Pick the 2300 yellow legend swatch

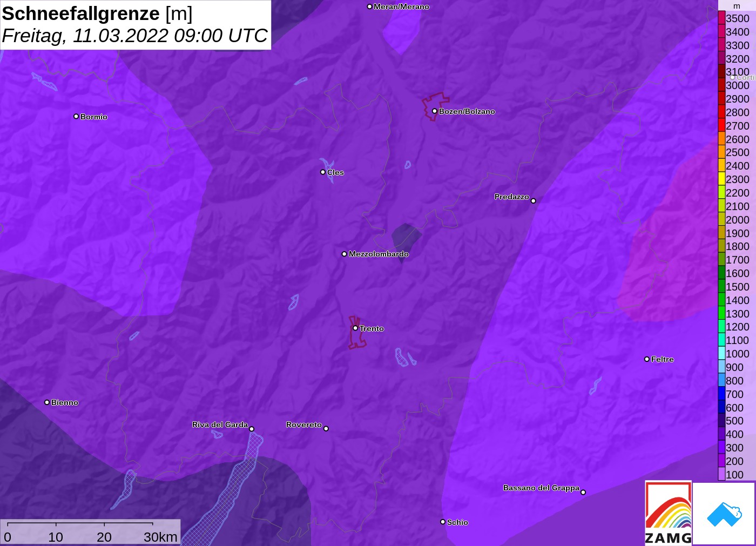[x=721, y=179]
